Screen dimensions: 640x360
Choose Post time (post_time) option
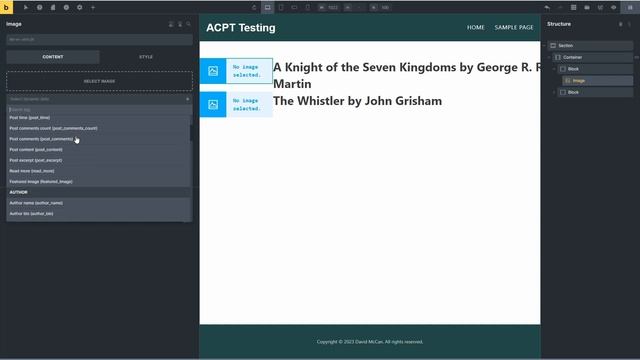pyautogui.click(x=98, y=118)
